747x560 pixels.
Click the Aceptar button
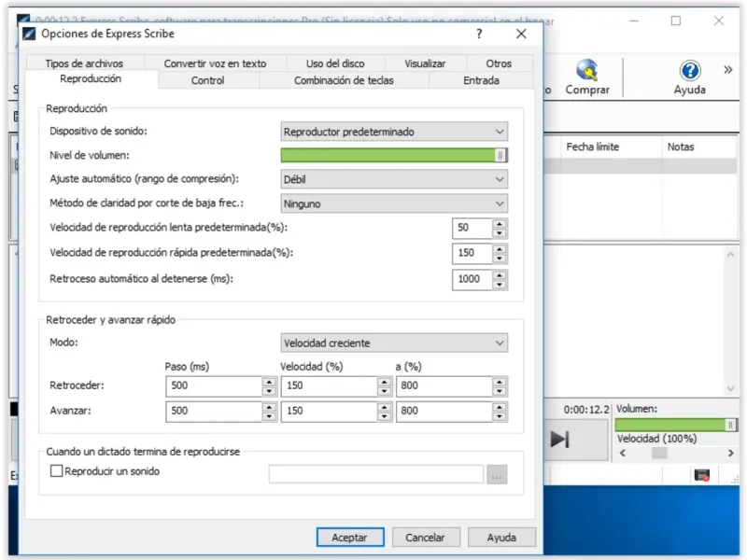(349, 538)
